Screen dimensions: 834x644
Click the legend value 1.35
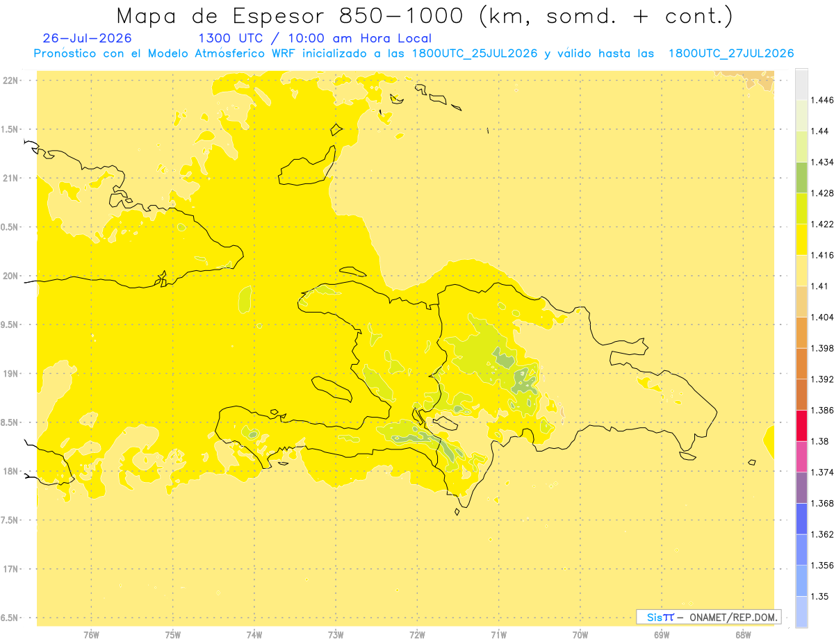coord(820,596)
